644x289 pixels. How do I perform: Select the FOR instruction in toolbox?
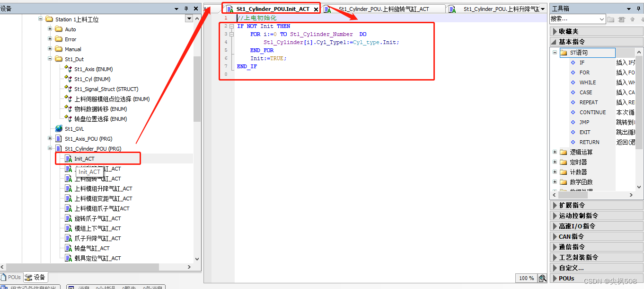(x=584, y=72)
